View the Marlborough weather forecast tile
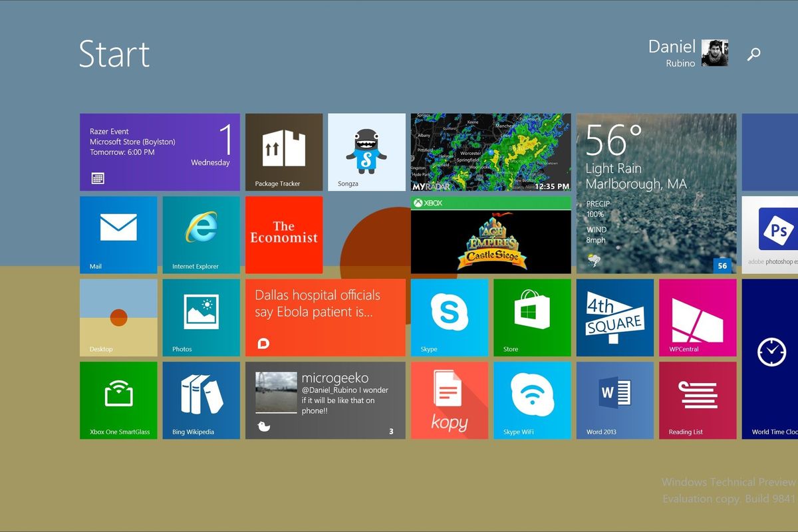This screenshot has height=532, width=798. pyautogui.click(x=656, y=193)
